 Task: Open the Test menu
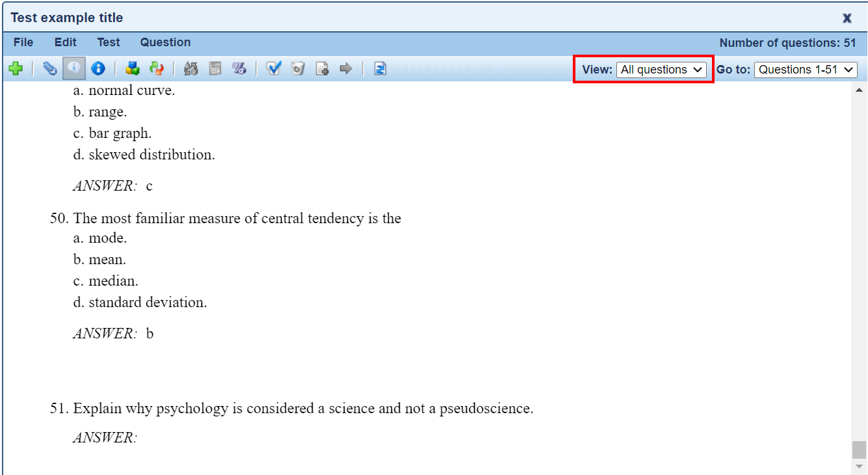pos(109,42)
